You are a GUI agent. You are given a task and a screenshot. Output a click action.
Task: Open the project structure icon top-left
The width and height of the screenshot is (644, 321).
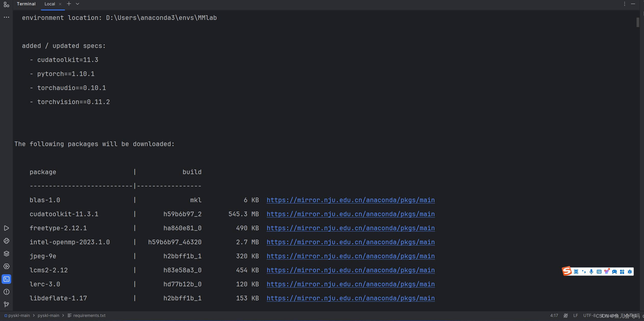pyautogui.click(x=6, y=4)
